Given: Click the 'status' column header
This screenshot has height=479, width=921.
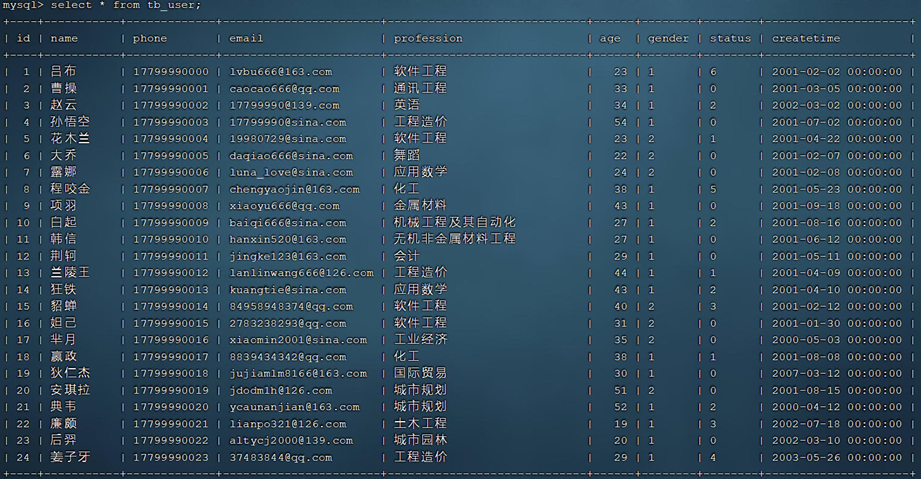Looking at the screenshot, I should 730,39.
